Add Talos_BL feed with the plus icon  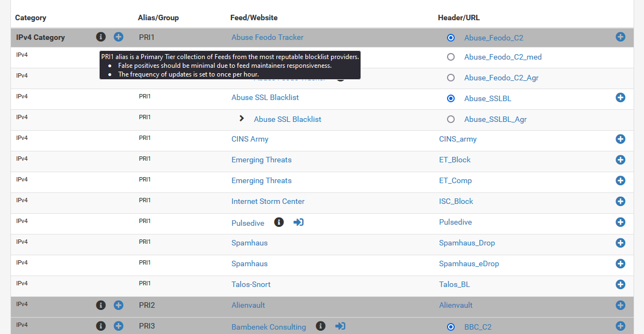620,284
